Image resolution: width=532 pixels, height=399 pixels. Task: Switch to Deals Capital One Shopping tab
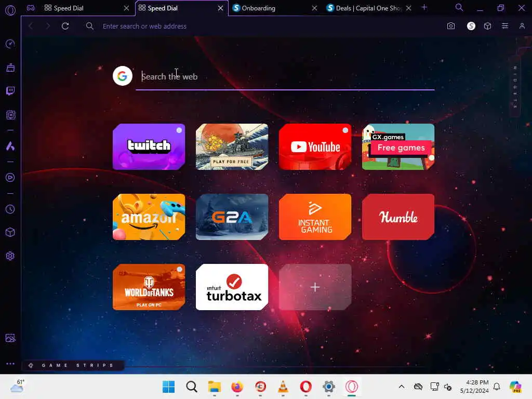368,8
